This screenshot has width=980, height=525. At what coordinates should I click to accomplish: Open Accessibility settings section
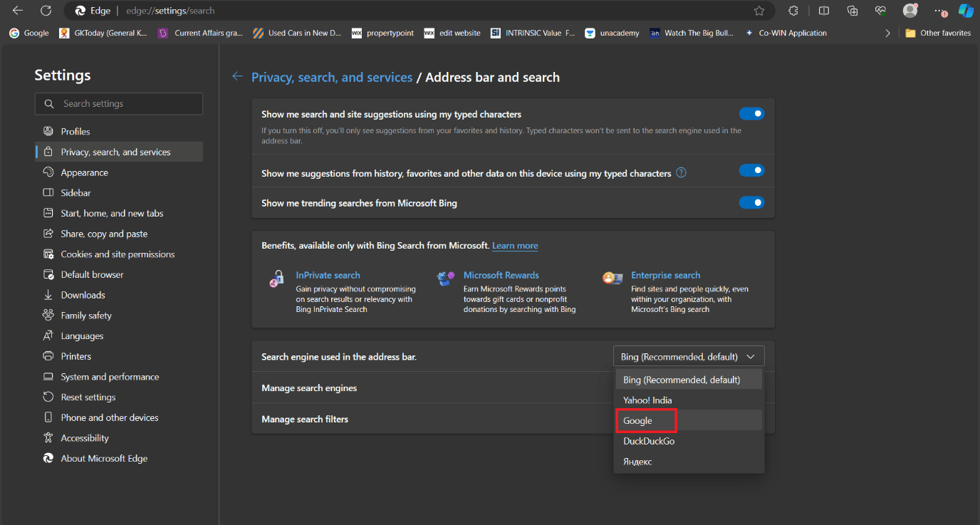[119, 438]
